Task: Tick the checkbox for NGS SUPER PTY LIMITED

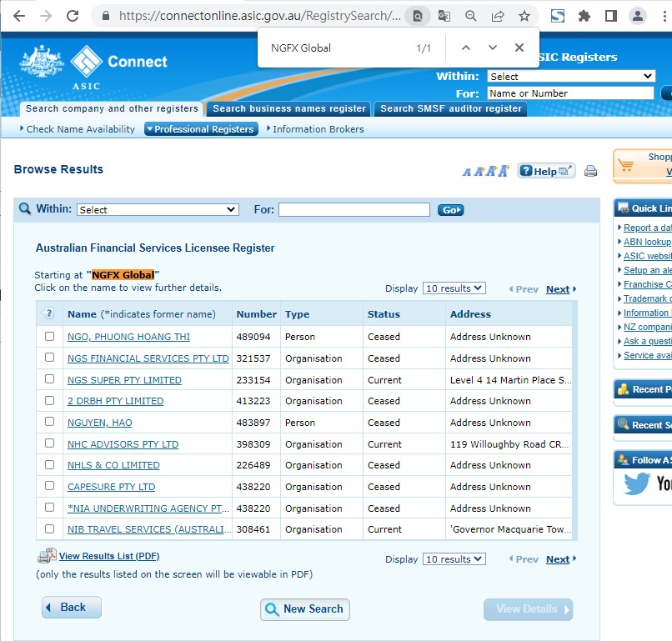Action: pos(49,379)
